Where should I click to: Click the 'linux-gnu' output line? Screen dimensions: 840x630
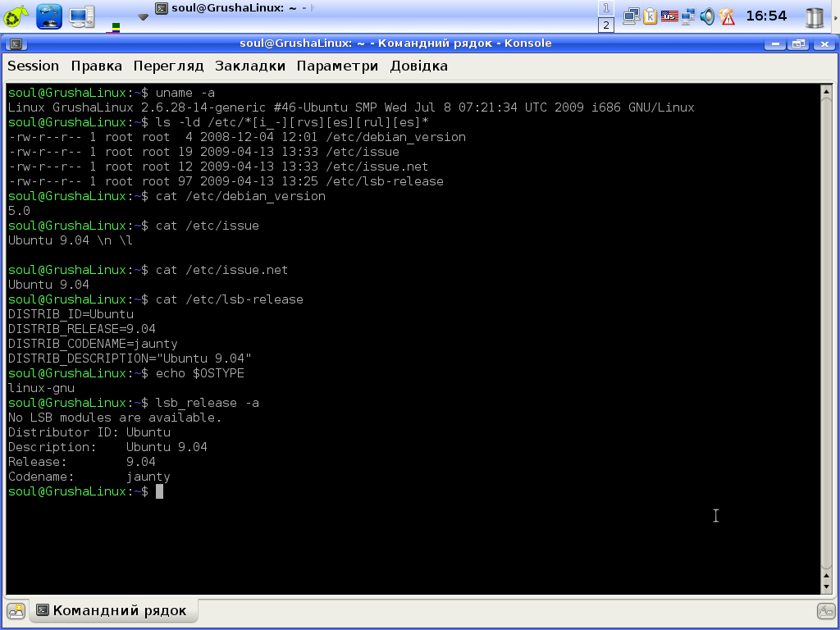41,388
